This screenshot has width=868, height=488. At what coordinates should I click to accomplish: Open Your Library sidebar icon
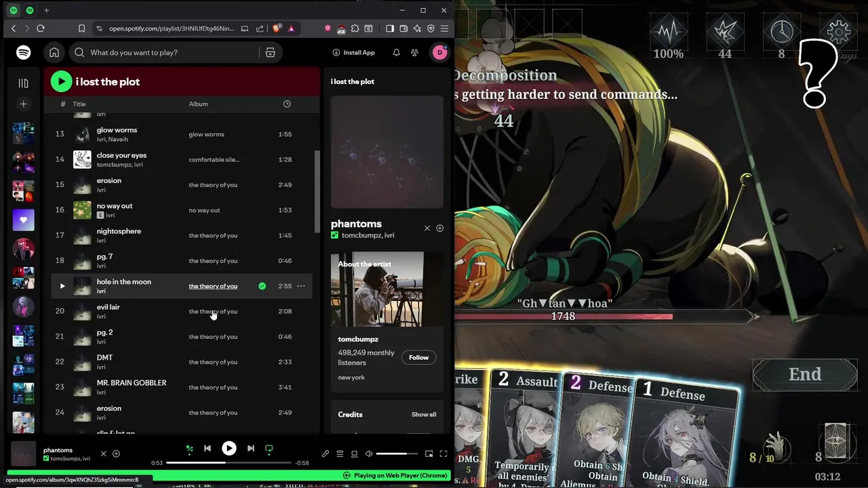23,83
